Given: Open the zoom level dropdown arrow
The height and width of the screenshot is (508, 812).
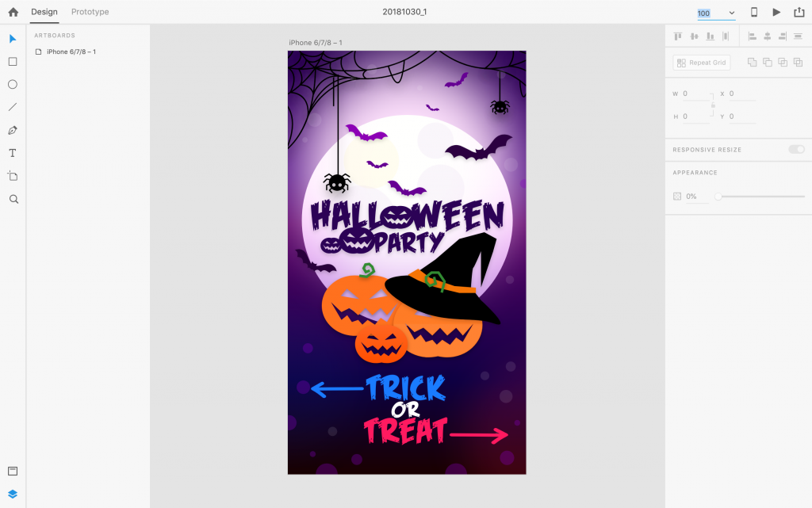Looking at the screenshot, I should click(x=731, y=13).
